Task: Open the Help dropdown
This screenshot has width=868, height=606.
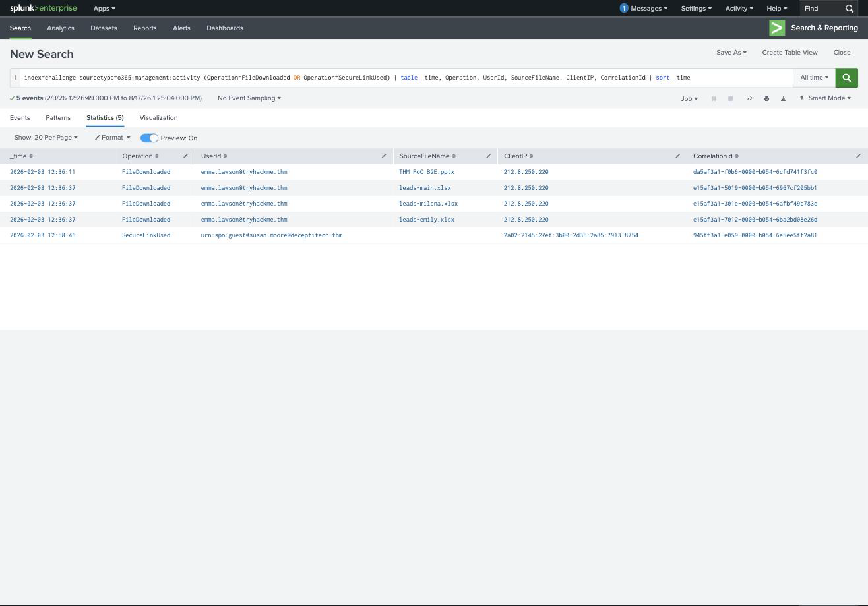Action: point(776,9)
